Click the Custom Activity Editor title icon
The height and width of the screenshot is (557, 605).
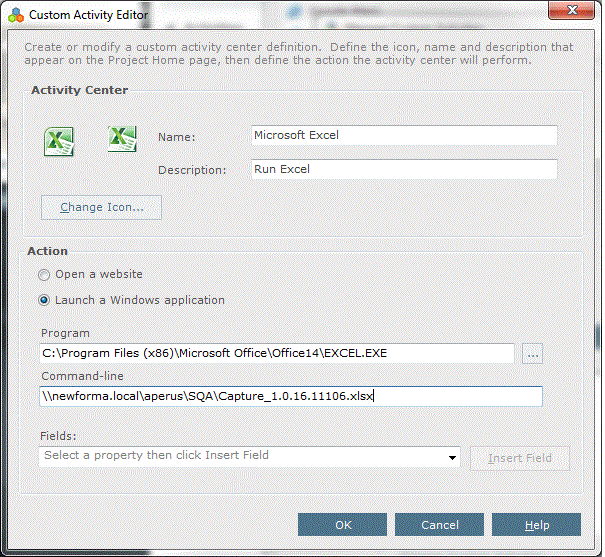(16, 15)
